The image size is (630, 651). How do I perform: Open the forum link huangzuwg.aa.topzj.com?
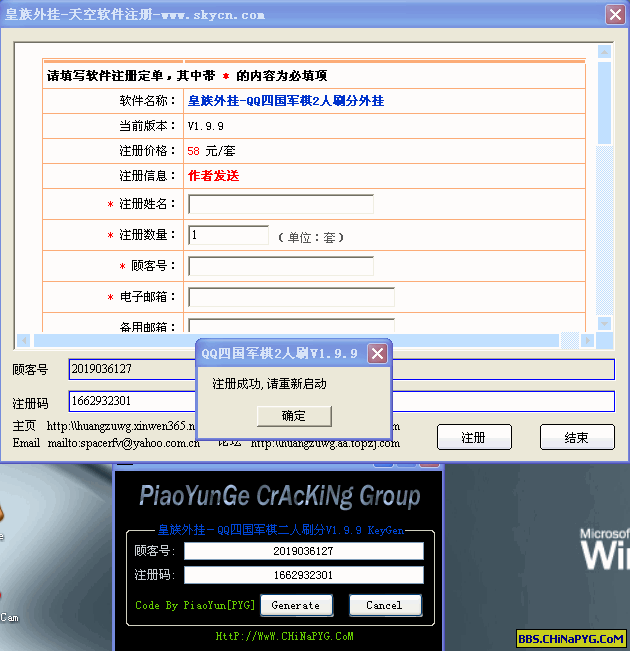point(325,444)
